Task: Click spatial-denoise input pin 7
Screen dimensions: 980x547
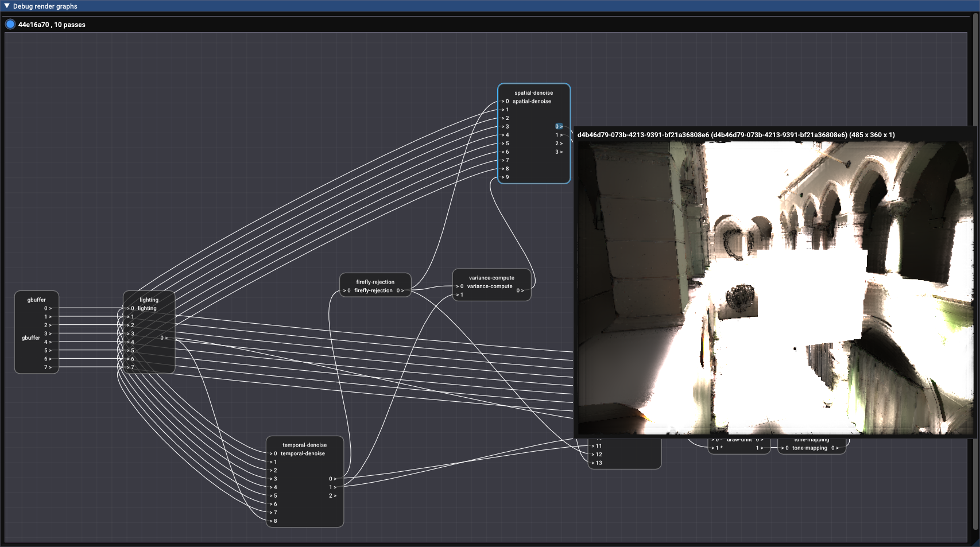Action: (505, 160)
